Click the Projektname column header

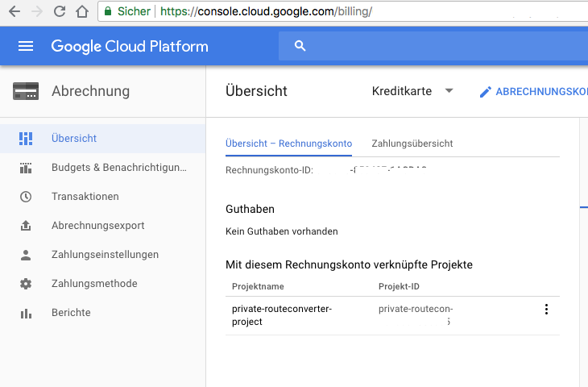point(258,287)
